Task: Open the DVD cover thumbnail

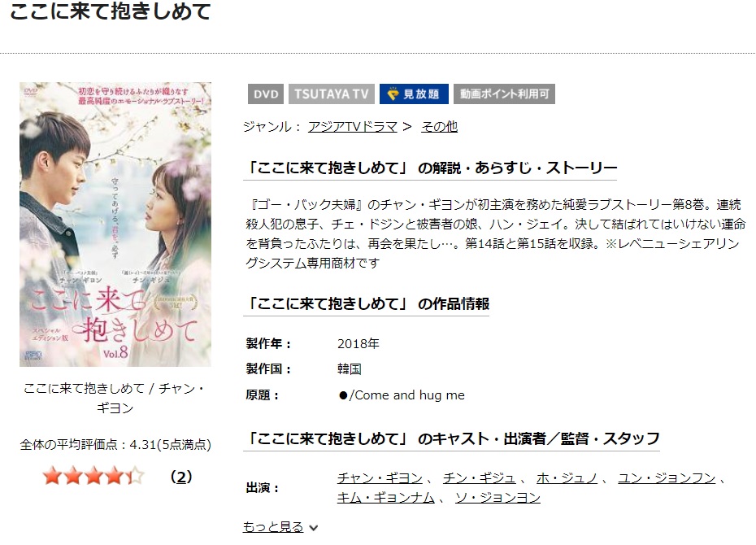Action: coord(115,225)
